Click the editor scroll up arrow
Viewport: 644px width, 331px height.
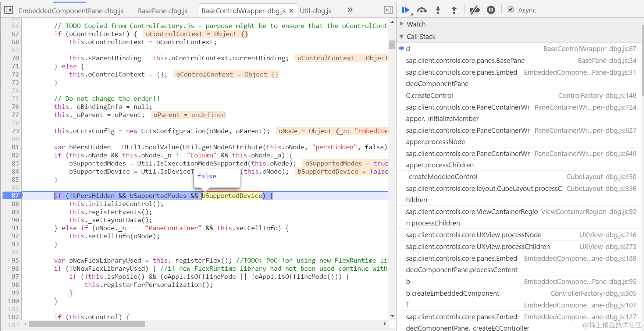click(392, 22)
